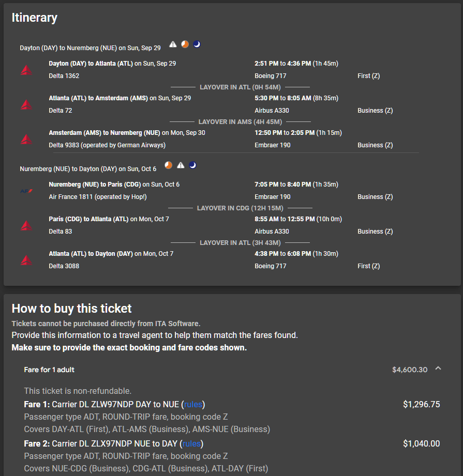Click Air France logo beside flight 1811
Viewport: 463px width, 476px height.
point(26,191)
